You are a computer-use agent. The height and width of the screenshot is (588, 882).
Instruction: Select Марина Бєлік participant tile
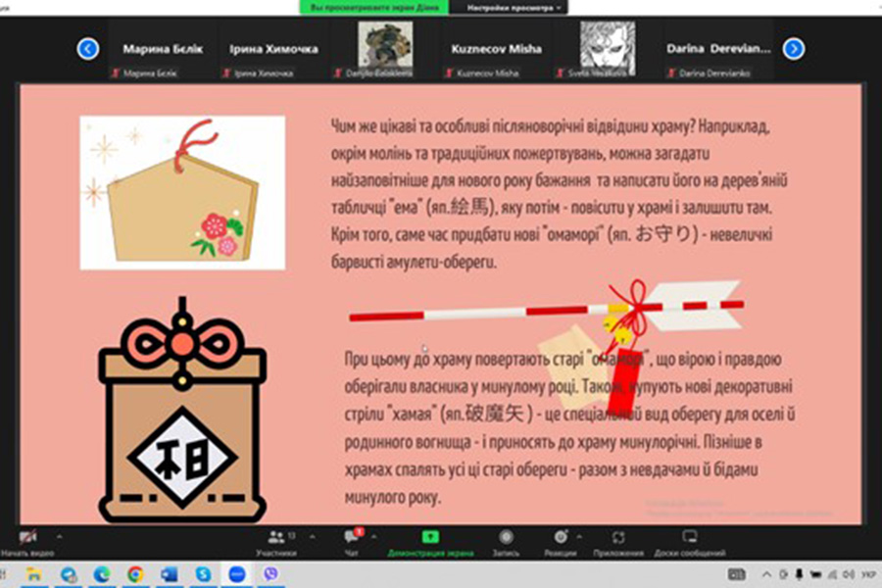tap(162, 50)
